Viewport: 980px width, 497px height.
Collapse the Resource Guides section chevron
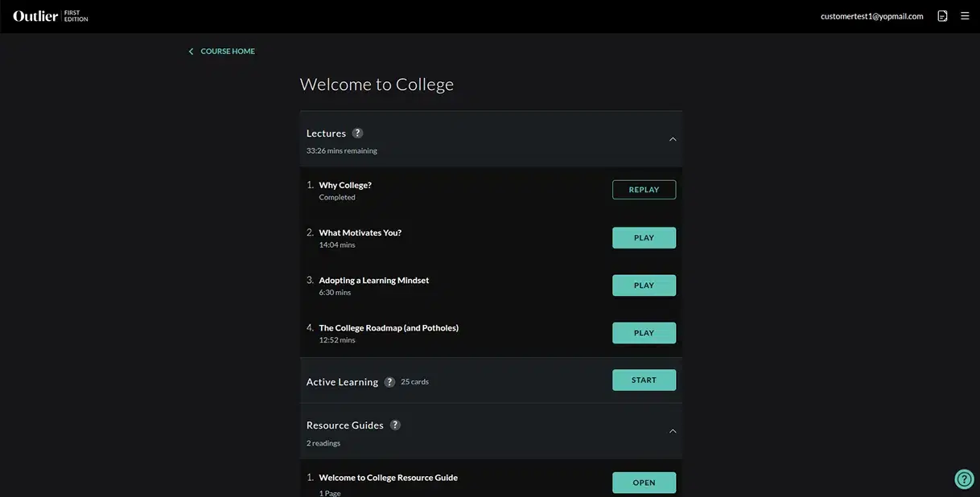click(x=673, y=431)
